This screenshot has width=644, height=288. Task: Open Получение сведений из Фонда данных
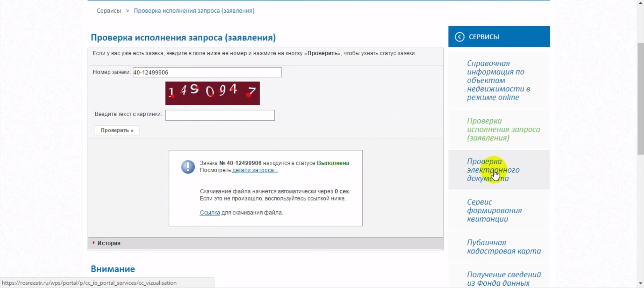[x=503, y=279]
